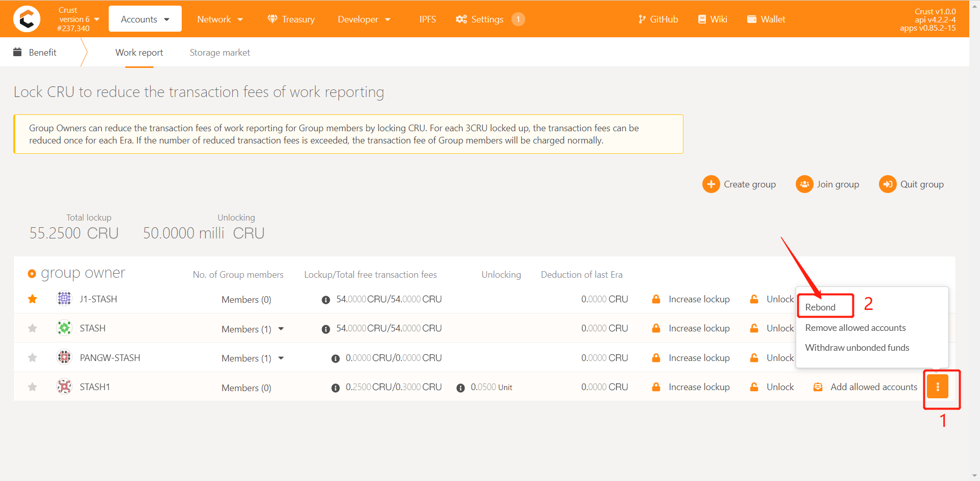The width and height of the screenshot is (980, 481).
Task: Open the three-dot menu for STASH1
Action: point(938,387)
